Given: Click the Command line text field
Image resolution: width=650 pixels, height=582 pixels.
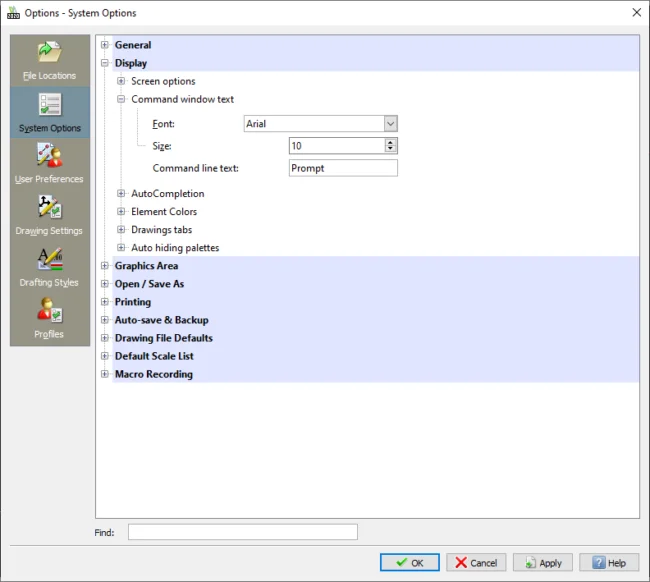Looking at the screenshot, I should [342, 168].
